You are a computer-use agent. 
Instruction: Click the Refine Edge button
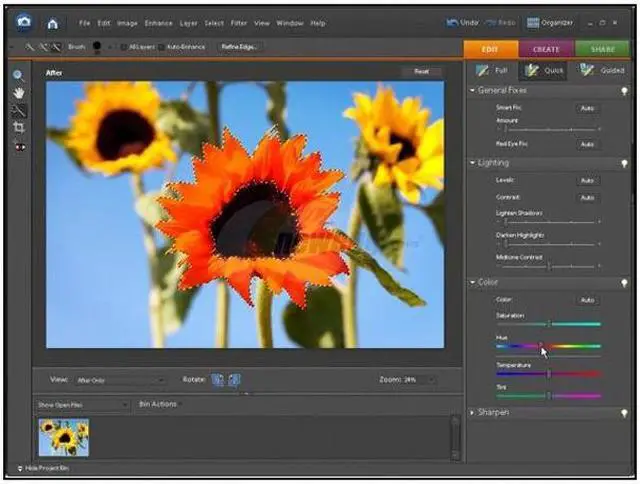239,47
